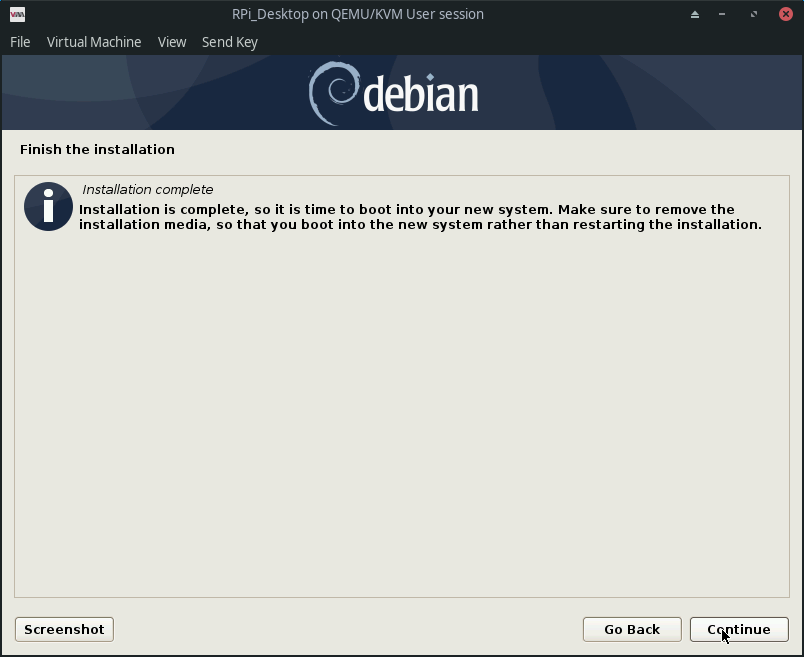
Task: Click the blue information icon
Action: tap(48, 206)
